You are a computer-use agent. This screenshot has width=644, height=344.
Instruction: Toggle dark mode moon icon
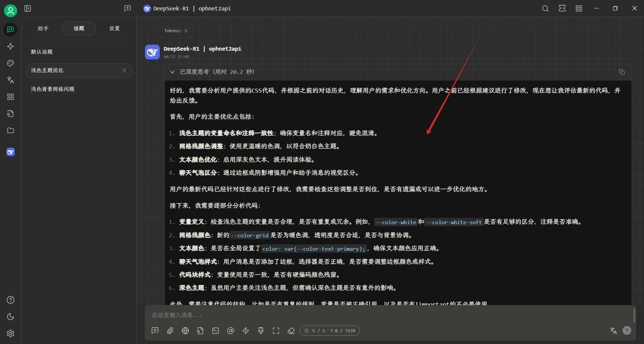10,316
